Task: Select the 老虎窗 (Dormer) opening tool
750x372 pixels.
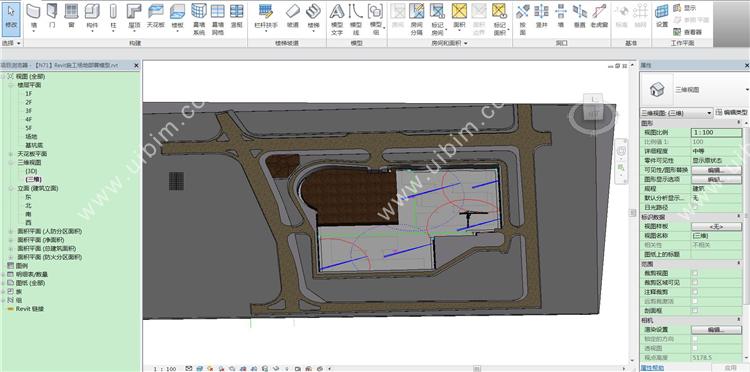Action: [599, 16]
